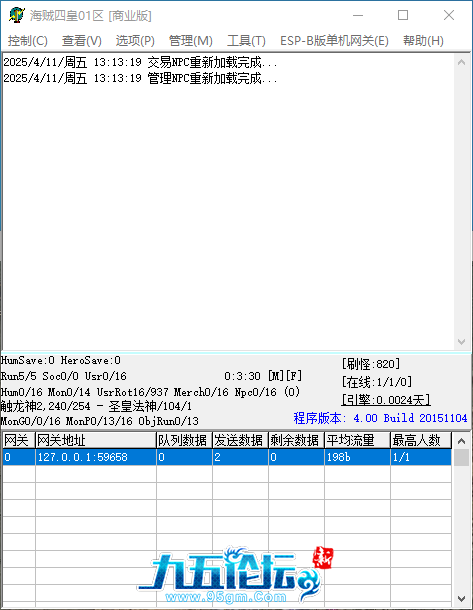Click the 交易NPC重新加载完成 log line

point(140,62)
